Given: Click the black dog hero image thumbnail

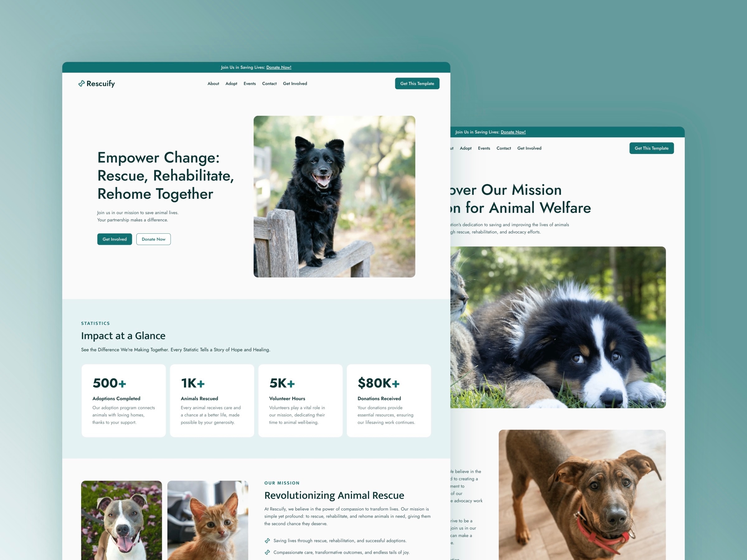Looking at the screenshot, I should point(335,196).
